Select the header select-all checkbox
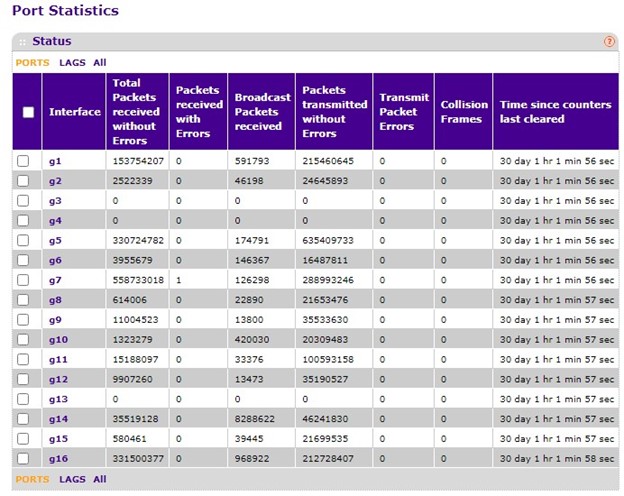 28,112
